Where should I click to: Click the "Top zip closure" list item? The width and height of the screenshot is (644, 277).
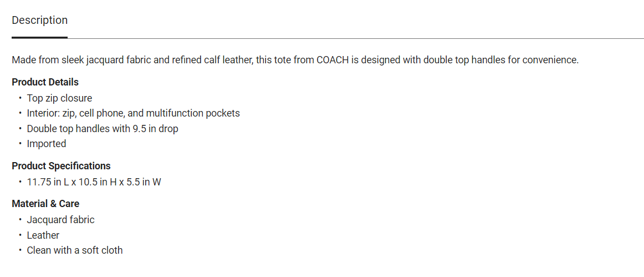[59, 98]
